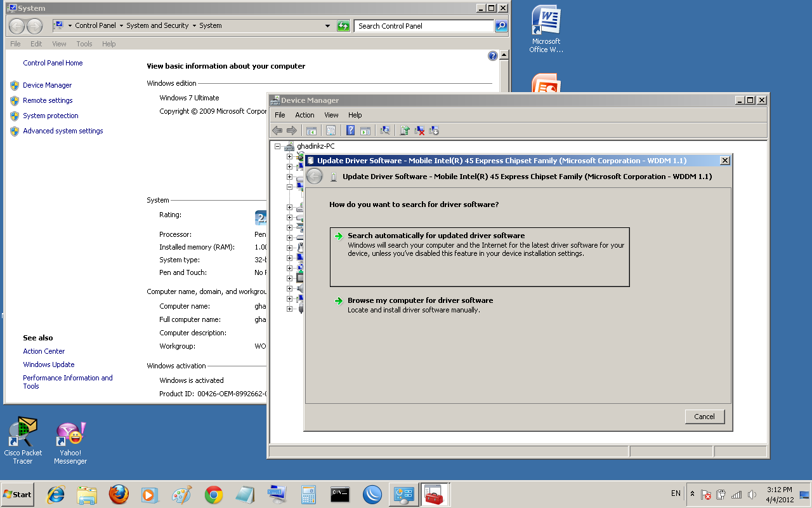The width and height of the screenshot is (812, 508).
Task: Click the Show/Hide Console Tree toolbar icon
Action: point(311,130)
